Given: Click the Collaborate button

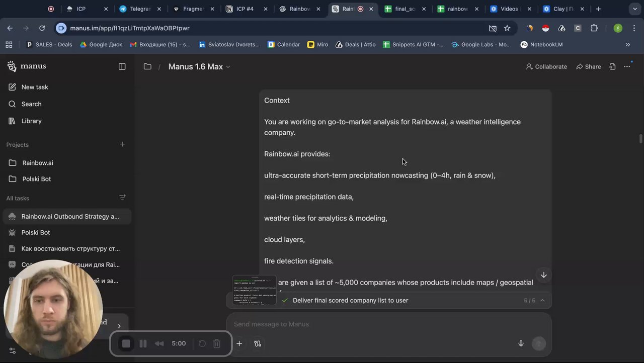Looking at the screenshot, I should pos(546,66).
